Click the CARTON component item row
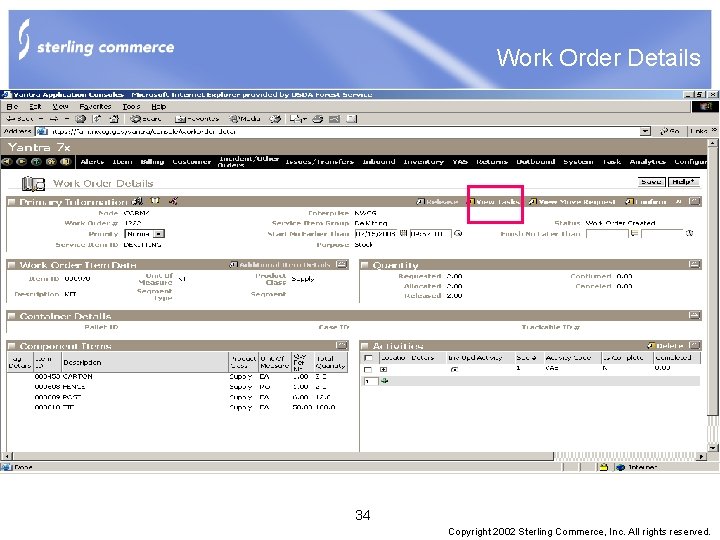The image size is (720, 540). (x=177, y=377)
